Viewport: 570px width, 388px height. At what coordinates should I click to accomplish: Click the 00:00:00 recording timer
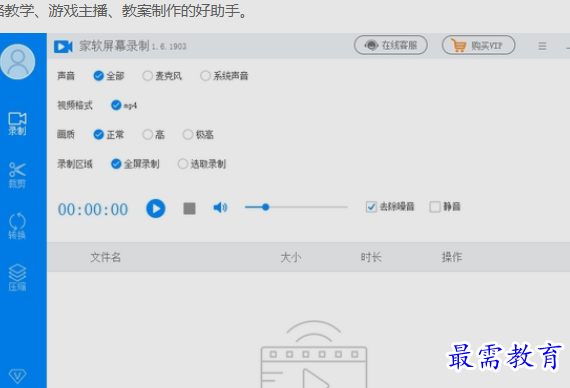[x=93, y=210]
